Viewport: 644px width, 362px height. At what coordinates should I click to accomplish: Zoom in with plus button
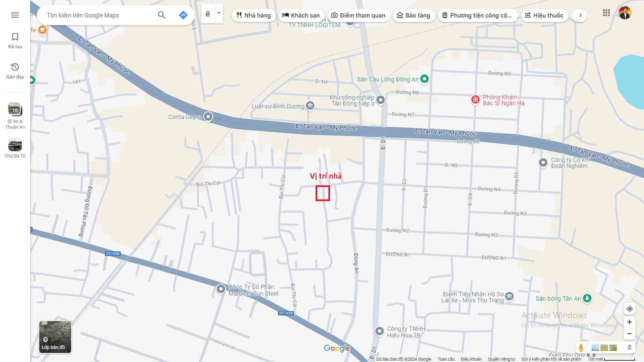[629, 322]
